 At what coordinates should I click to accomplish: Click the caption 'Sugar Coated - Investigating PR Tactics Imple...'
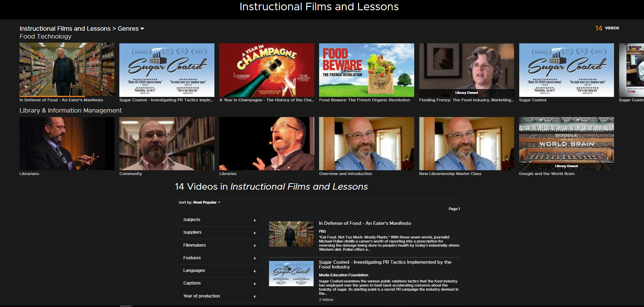coord(166,100)
